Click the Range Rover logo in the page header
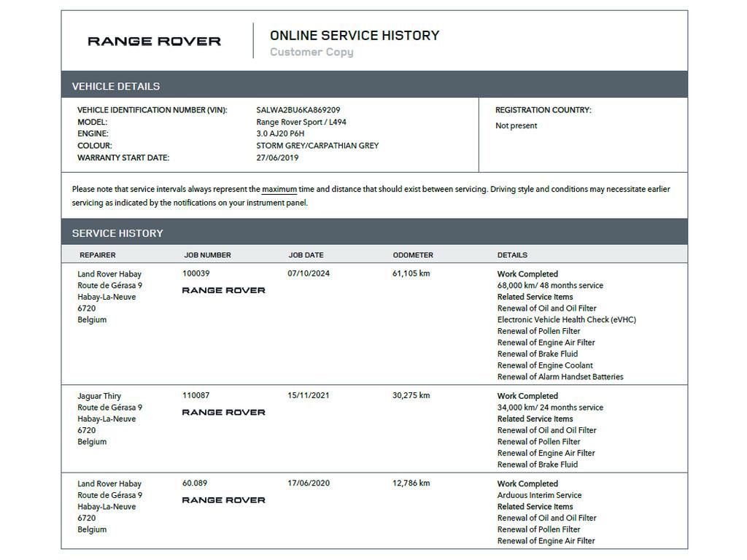This screenshot has height=560, width=747. 154,42
